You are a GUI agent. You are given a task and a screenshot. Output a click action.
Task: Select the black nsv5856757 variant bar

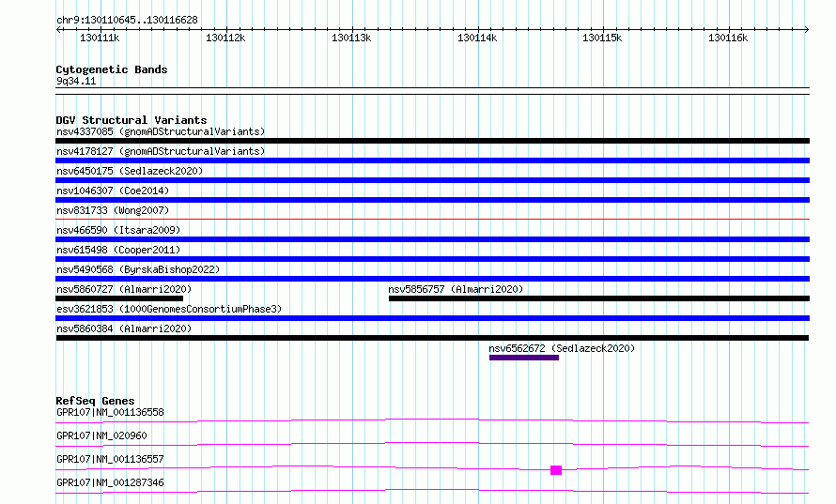click(599, 298)
